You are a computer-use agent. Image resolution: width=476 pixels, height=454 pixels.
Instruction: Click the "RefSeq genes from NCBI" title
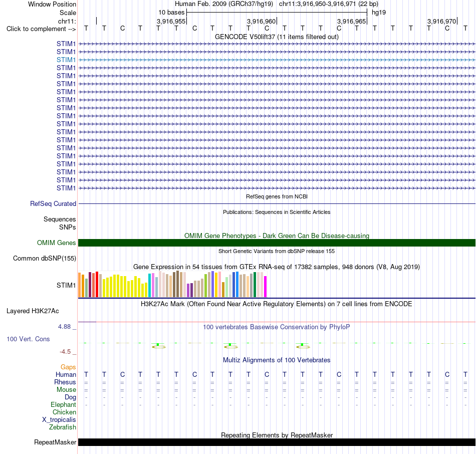(x=277, y=196)
